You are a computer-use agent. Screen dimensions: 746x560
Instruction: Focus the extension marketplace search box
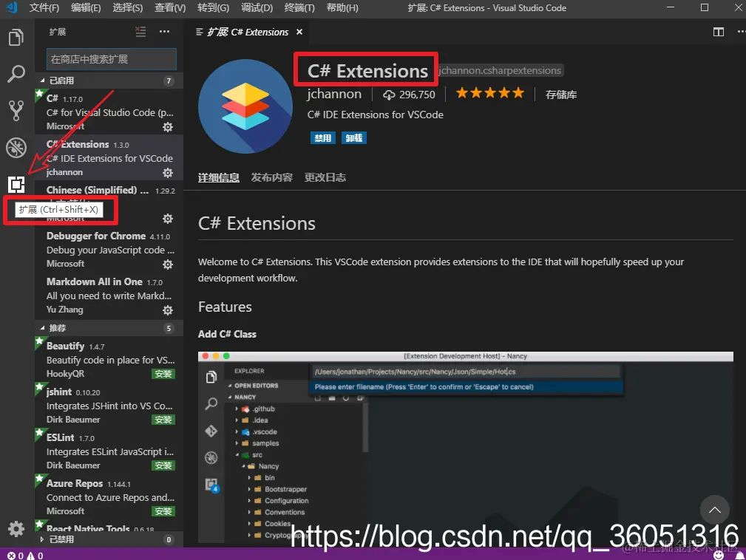coord(112,59)
